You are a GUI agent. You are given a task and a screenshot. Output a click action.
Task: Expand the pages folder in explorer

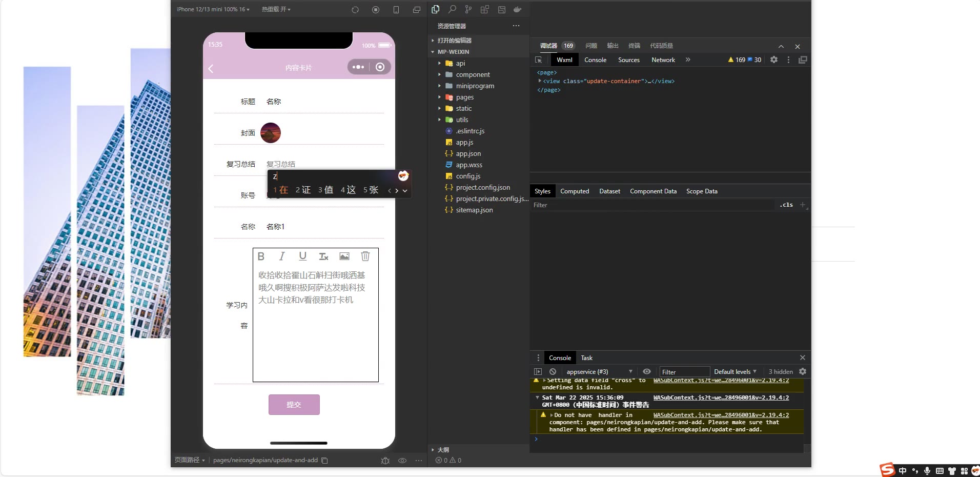[464, 97]
